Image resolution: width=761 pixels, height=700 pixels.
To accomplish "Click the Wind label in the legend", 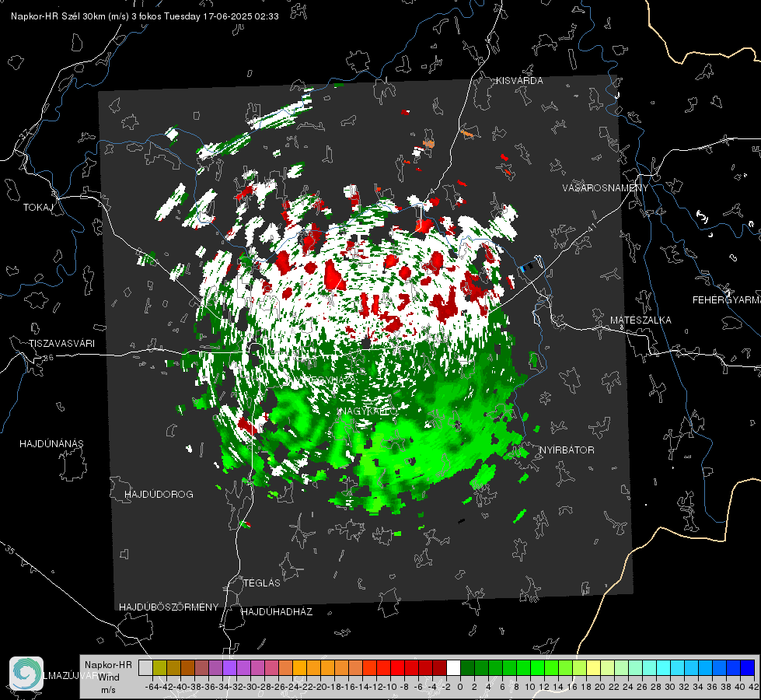I will 109,677.
